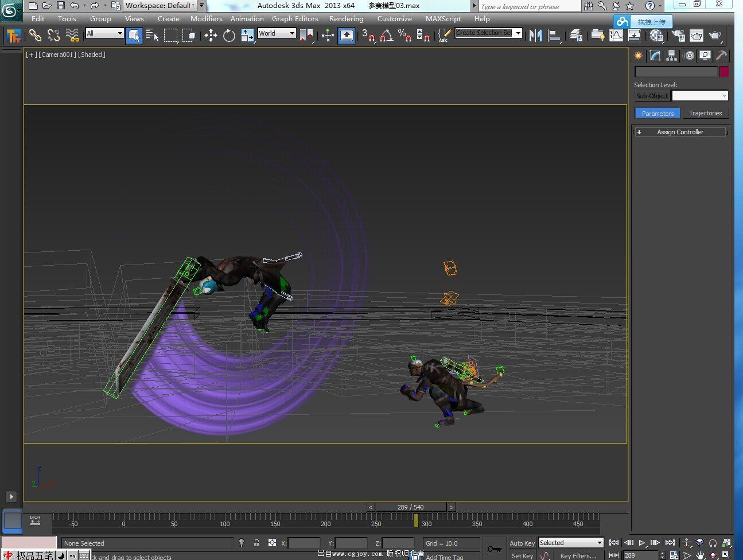Activate the Select Object tool

134,36
